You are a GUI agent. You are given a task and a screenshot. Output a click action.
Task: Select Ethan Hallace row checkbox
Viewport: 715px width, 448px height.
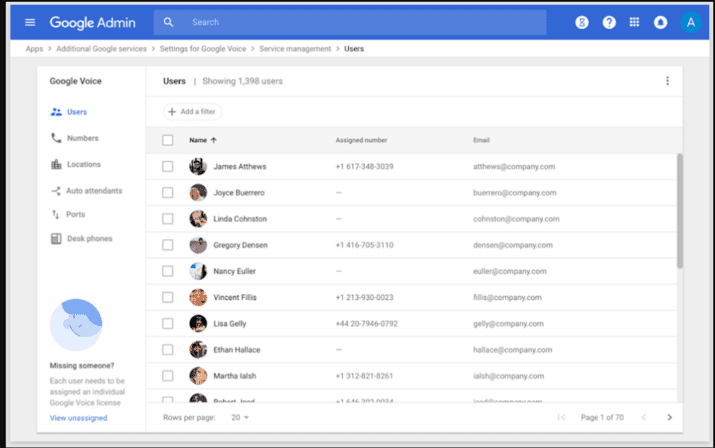click(x=168, y=350)
